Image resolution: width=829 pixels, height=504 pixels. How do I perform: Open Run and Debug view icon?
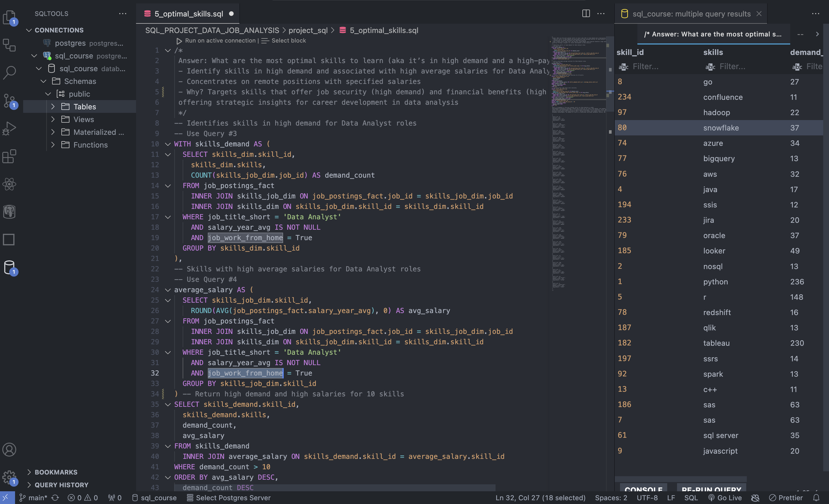(x=10, y=128)
